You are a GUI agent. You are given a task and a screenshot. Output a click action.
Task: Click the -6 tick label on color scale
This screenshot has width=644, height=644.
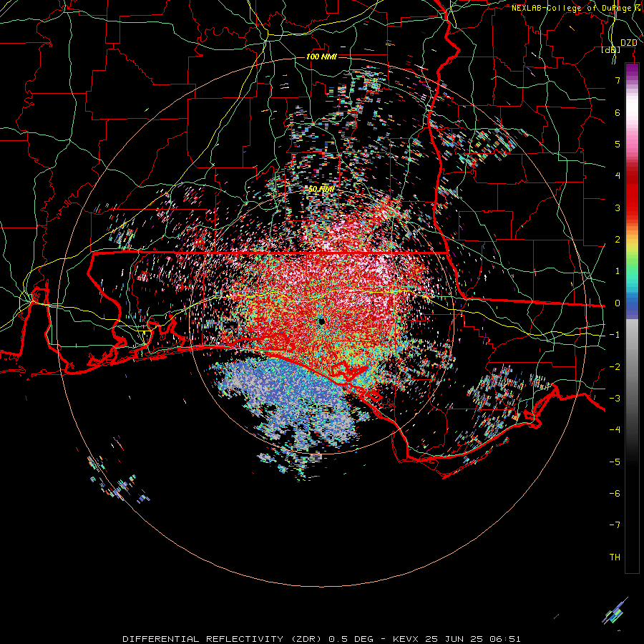615,494
